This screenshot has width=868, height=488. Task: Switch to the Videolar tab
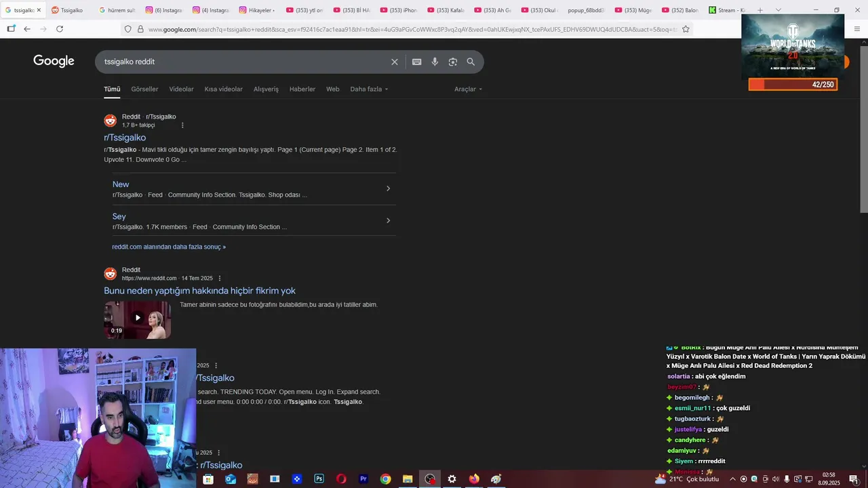click(181, 89)
